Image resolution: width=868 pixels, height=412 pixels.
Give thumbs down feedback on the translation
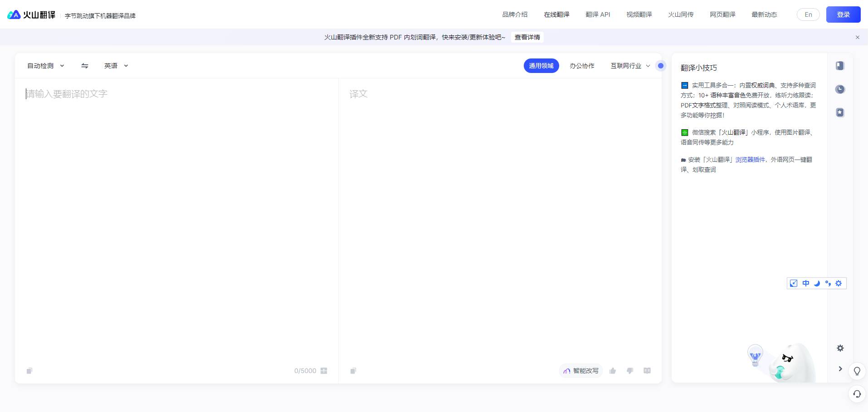629,370
